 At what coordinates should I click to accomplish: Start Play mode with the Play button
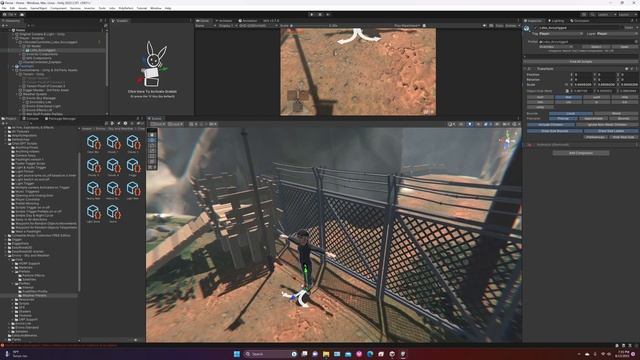pyautogui.click(x=312, y=14)
